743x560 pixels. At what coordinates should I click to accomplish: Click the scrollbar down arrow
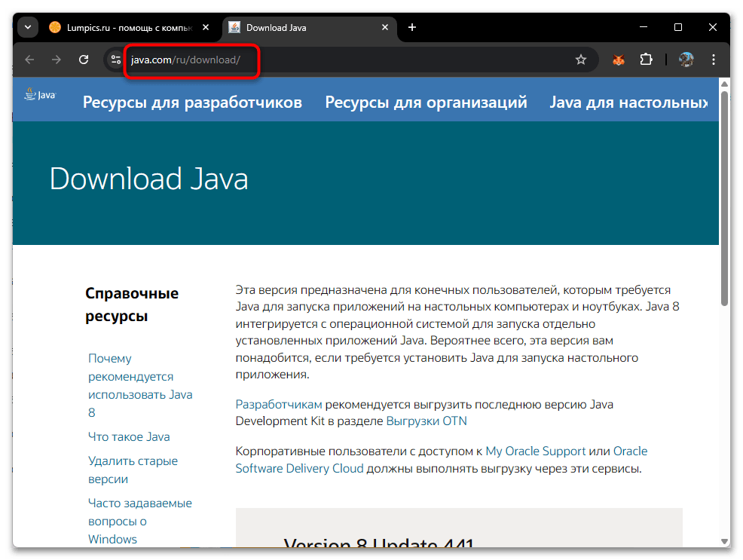click(x=724, y=541)
